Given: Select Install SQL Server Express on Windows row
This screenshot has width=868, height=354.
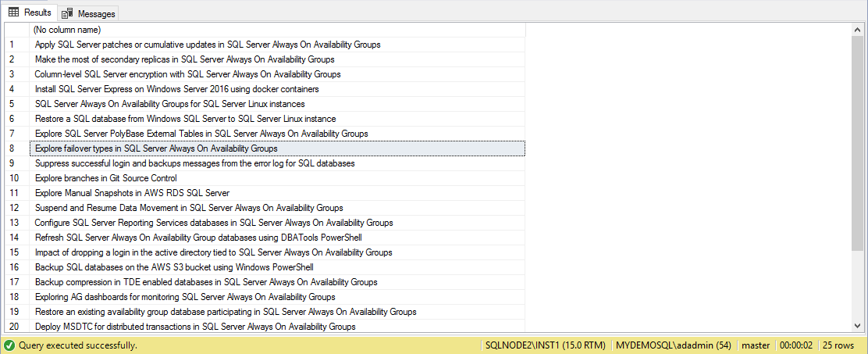Looking at the screenshot, I should coord(277,89).
